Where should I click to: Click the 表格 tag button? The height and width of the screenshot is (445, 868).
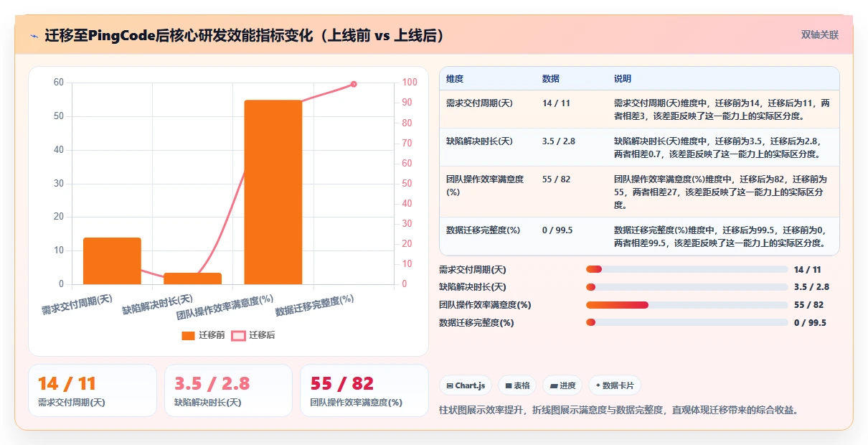517,385
